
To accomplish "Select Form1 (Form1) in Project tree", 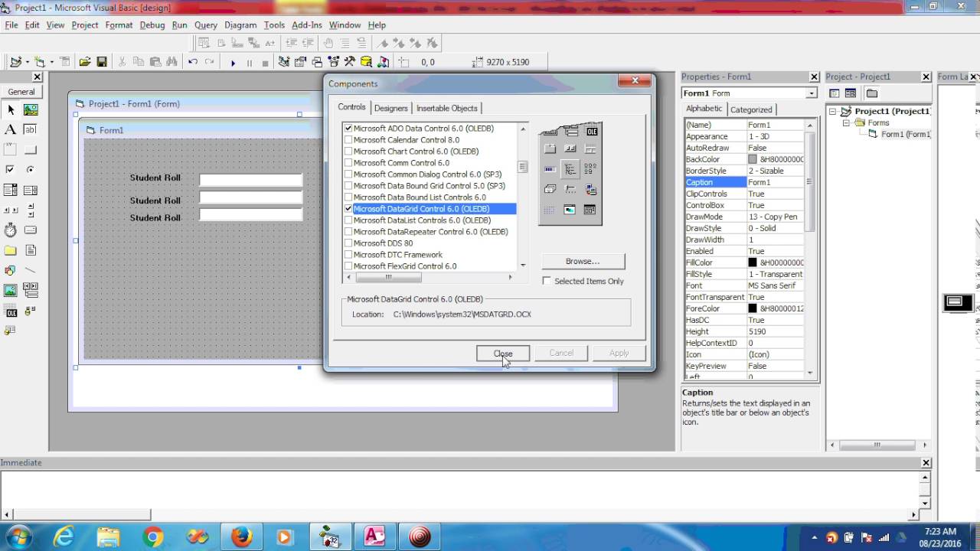I will [x=906, y=135].
